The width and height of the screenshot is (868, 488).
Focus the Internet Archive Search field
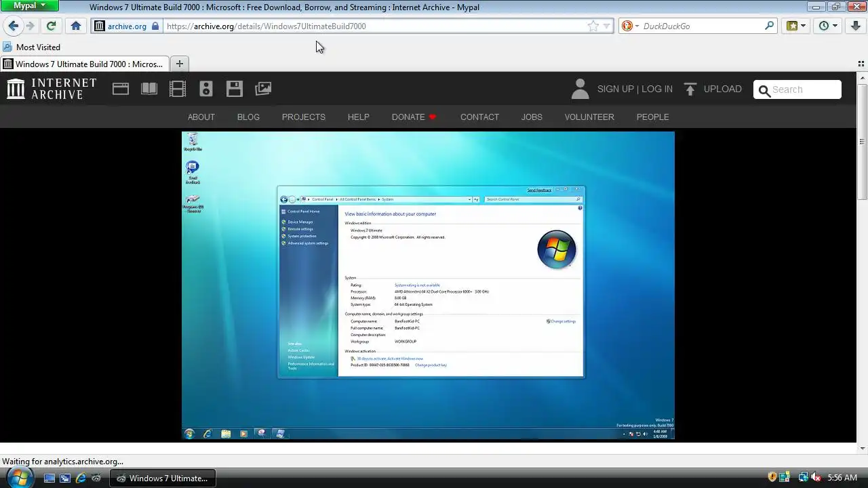coord(797,89)
